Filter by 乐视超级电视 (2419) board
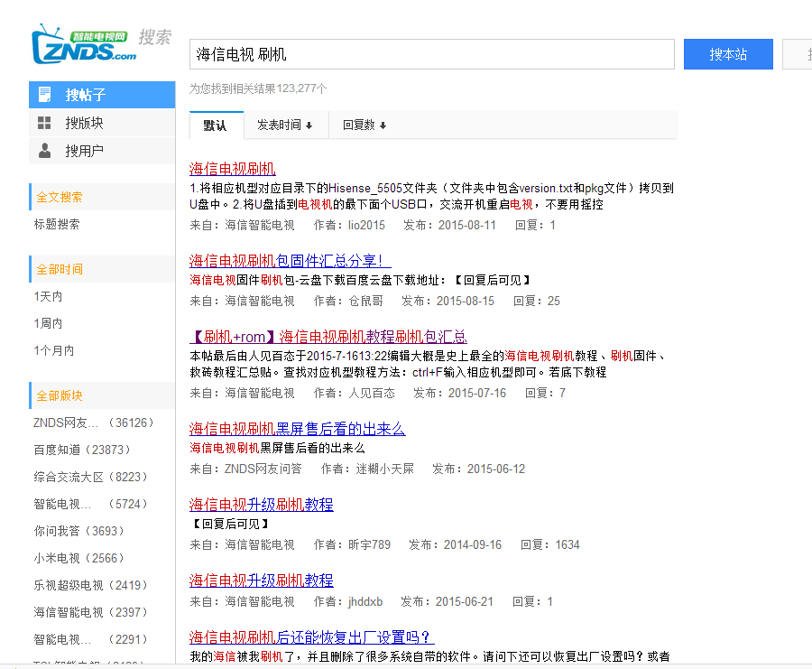The width and height of the screenshot is (812, 669). coord(90,585)
